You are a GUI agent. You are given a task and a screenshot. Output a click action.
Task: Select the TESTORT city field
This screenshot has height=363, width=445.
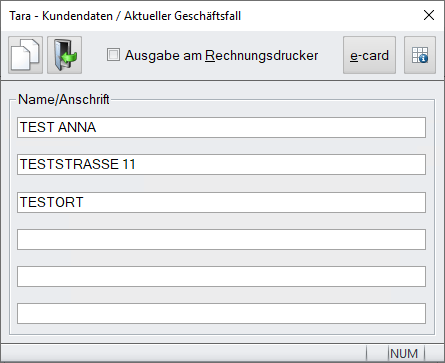[x=221, y=202]
